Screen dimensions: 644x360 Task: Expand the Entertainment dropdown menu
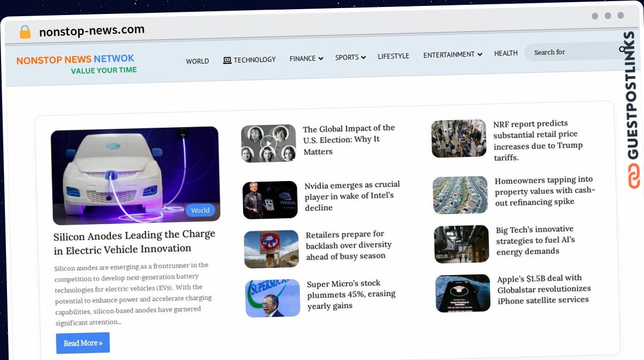pyautogui.click(x=452, y=54)
